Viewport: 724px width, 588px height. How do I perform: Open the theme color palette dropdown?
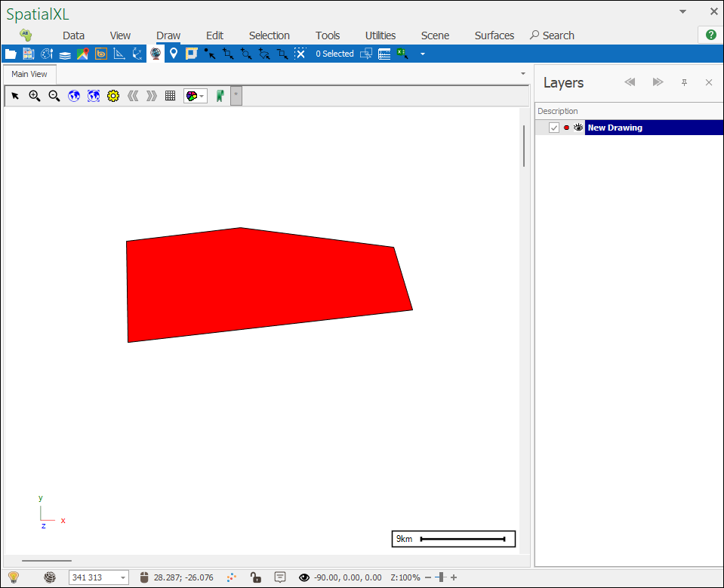click(x=195, y=96)
